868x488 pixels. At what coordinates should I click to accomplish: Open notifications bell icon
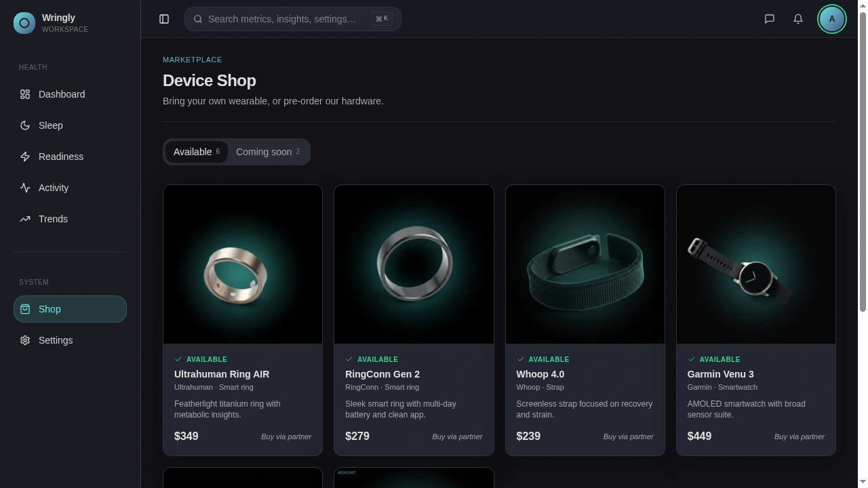tap(798, 19)
